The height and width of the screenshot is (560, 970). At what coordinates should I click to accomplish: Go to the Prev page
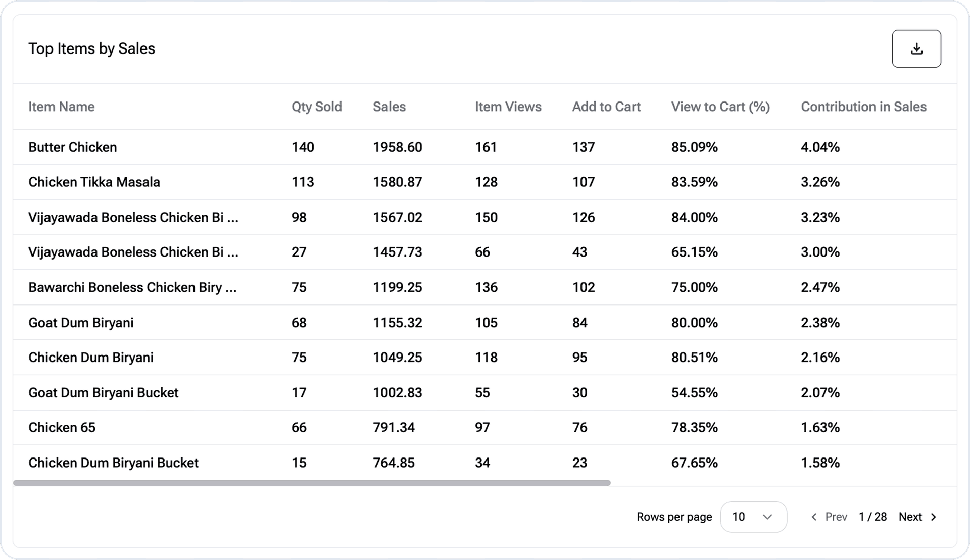(829, 517)
